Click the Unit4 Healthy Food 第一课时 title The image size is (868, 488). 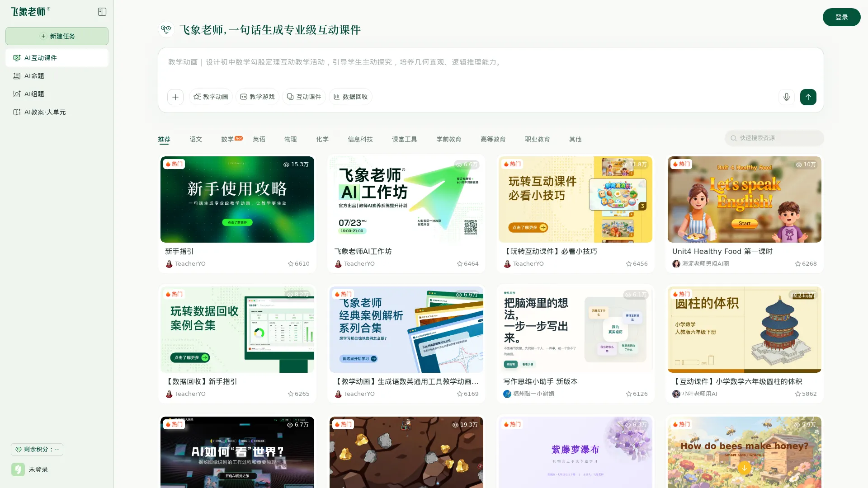click(x=722, y=251)
